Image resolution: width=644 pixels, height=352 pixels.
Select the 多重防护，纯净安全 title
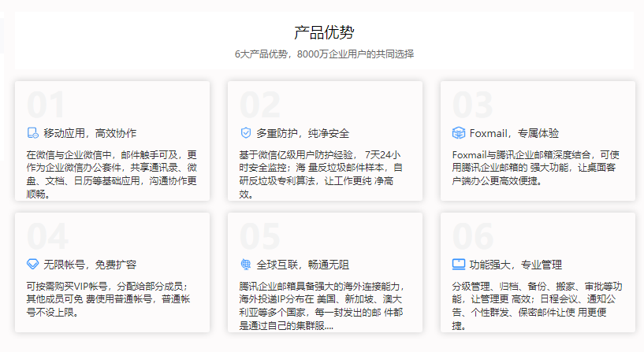tap(303, 133)
